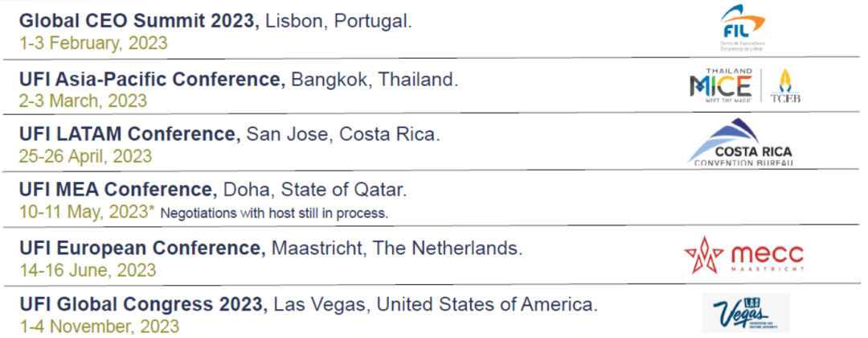Viewport: 868px width, 338px height.
Task: Click the negotiations with host footnote
Action: (275, 213)
